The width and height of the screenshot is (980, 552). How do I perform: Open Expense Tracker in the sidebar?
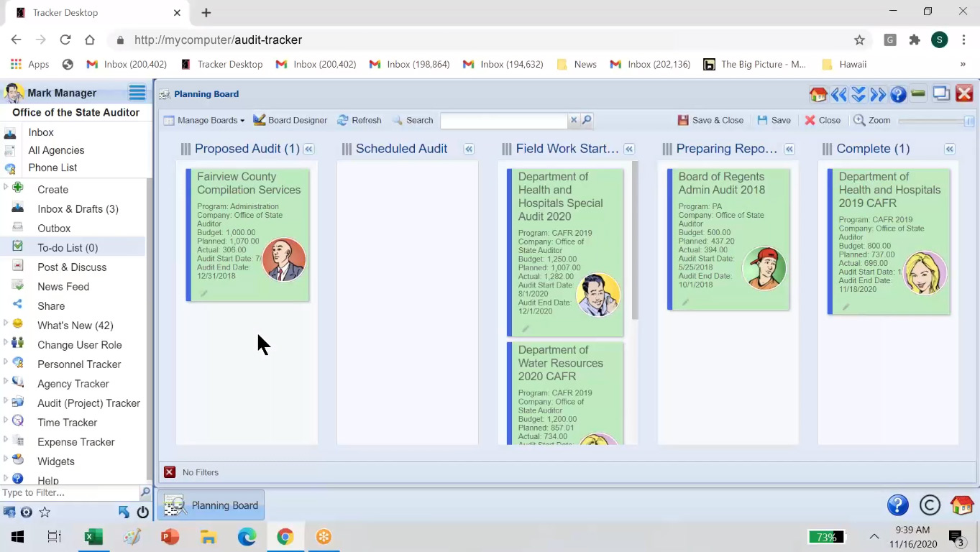tap(76, 441)
